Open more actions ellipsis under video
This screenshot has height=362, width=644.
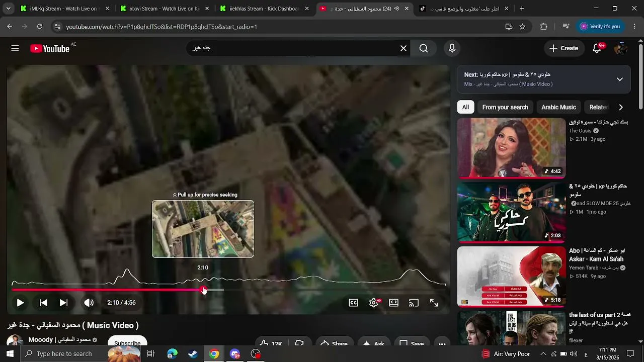coord(442,341)
